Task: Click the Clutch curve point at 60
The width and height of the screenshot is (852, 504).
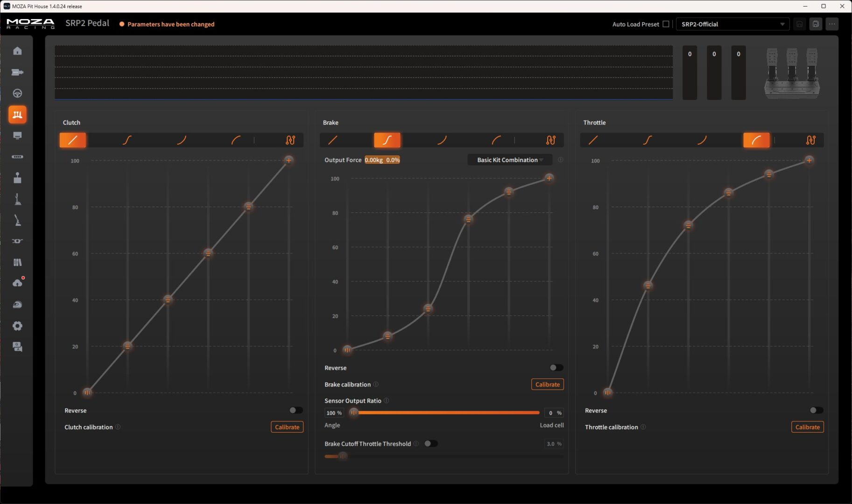Action: [x=208, y=253]
